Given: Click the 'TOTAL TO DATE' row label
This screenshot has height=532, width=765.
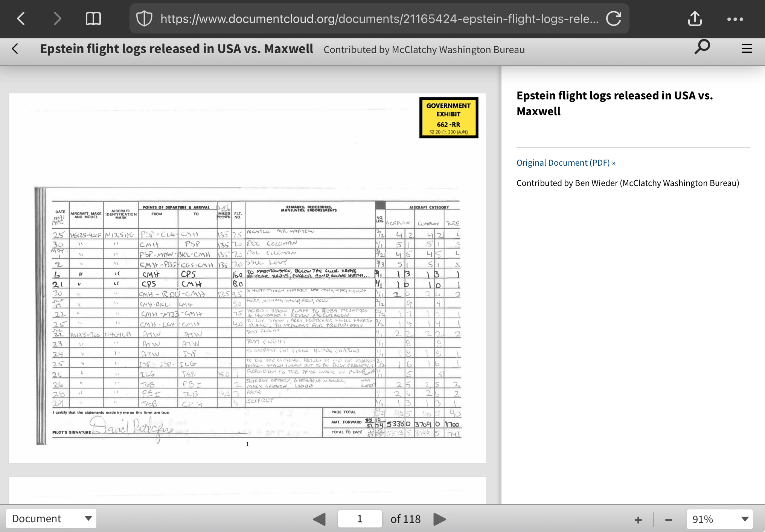Looking at the screenshot, I should click(347, 432).
